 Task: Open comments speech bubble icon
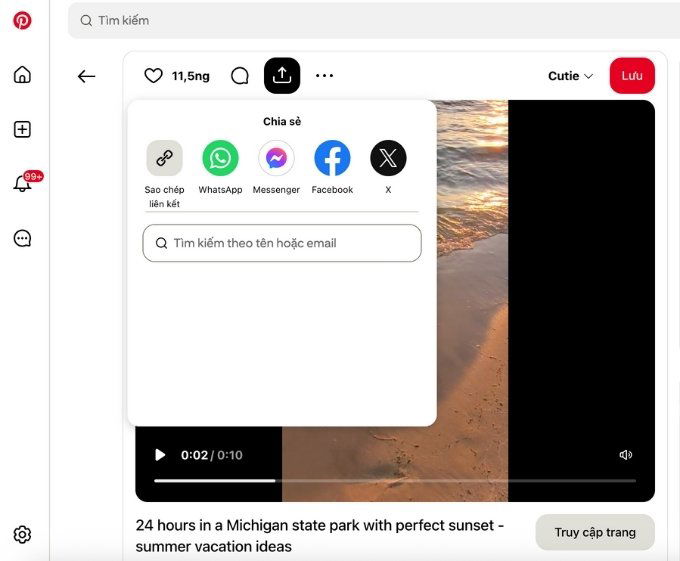[x=240, y=76]
